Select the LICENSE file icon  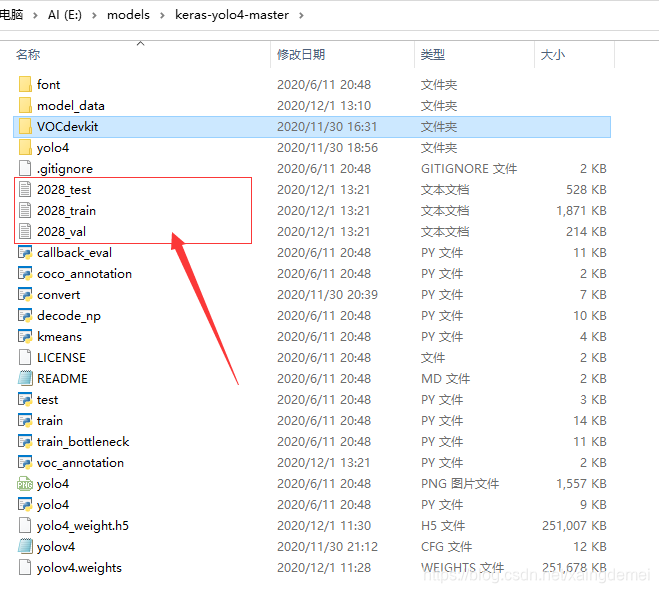[25, 357]
